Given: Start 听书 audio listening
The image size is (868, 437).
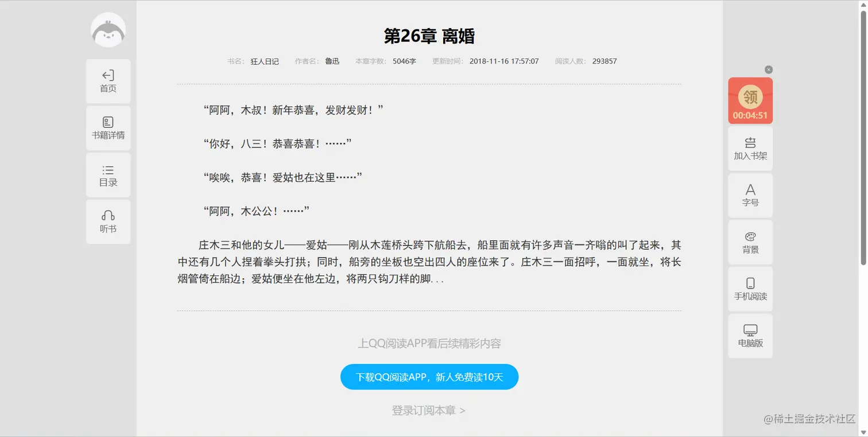Looking at the screenshot, I should pyautogui.click(x=108, y=222).
